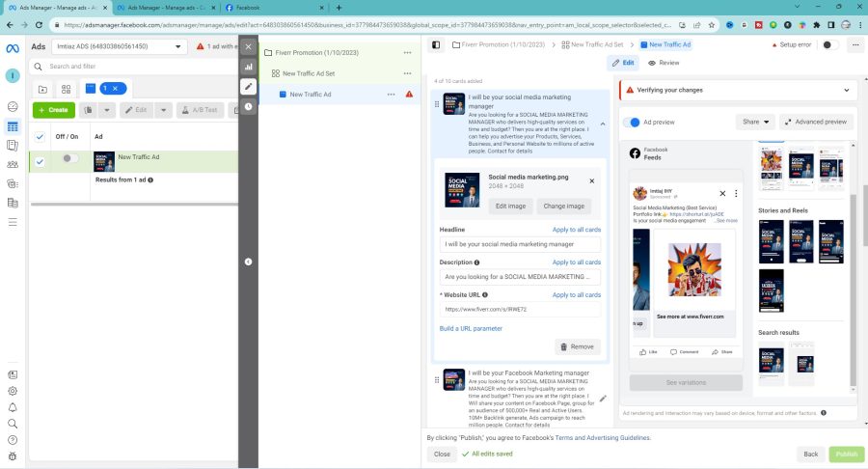Open dropdown arrow next to Edit button
This screenshot has width=868, height=469.
point(163,110)
